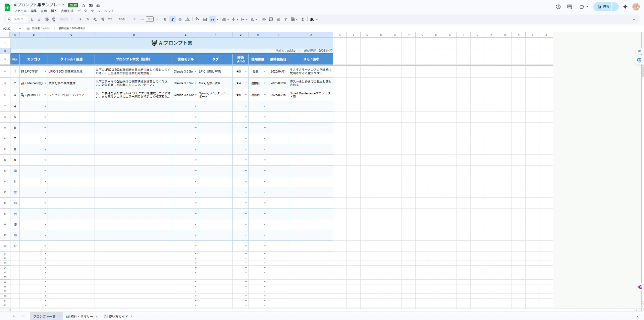Decrease the font size
Viewport: 644px width, 320px height.
[x=143, y=19]
